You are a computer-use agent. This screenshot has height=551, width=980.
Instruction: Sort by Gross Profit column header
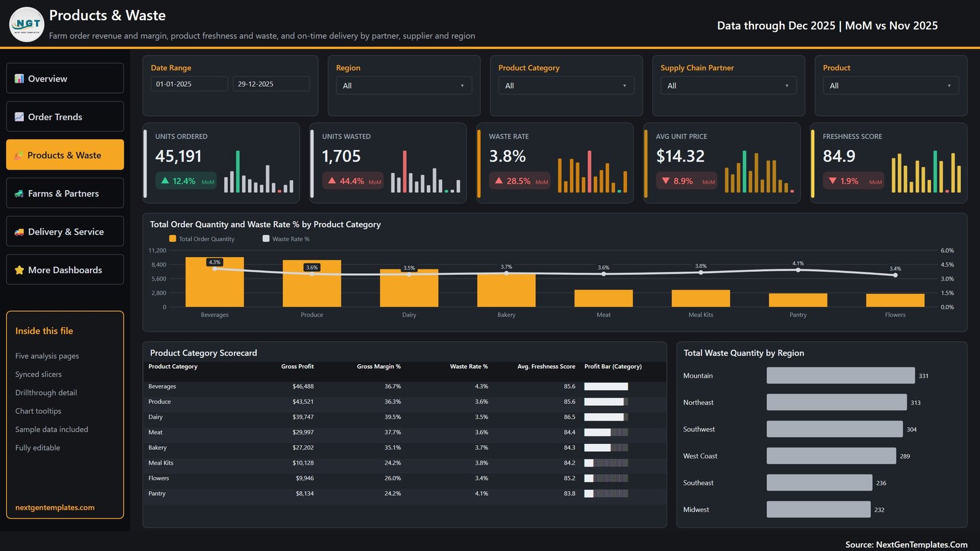tap(297, 367)
